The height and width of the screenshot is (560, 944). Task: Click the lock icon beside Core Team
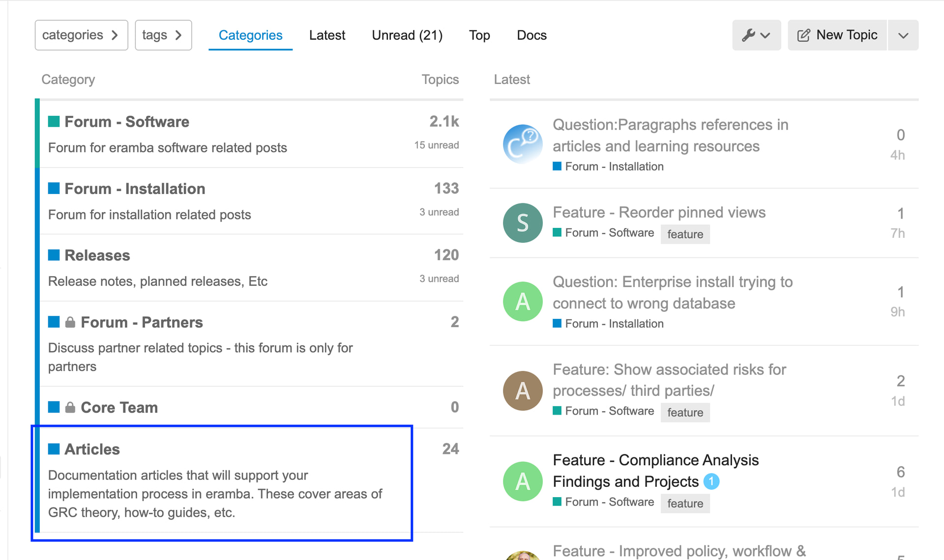[70, 407]
